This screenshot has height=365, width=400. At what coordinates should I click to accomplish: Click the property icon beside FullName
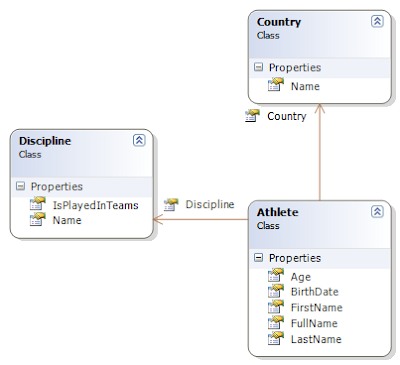click(x=276, y=322)
